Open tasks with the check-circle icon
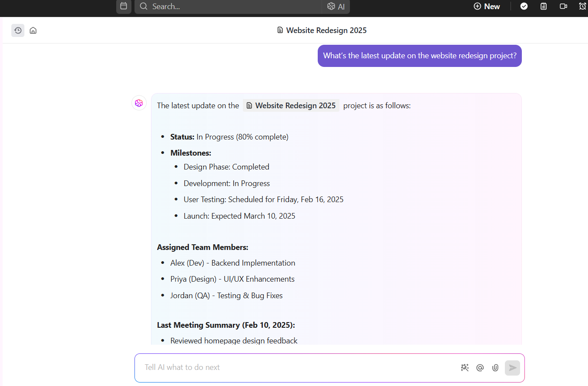 pos(524,6)
